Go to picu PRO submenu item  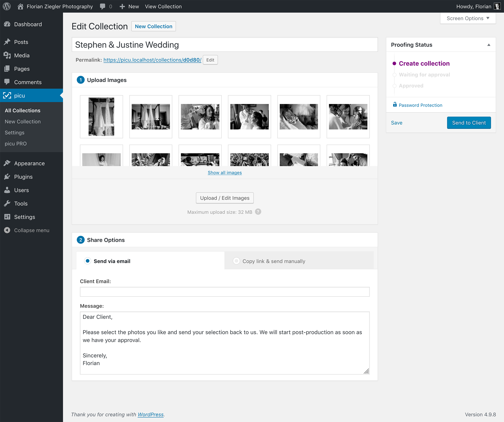click(x=16, y=144)
